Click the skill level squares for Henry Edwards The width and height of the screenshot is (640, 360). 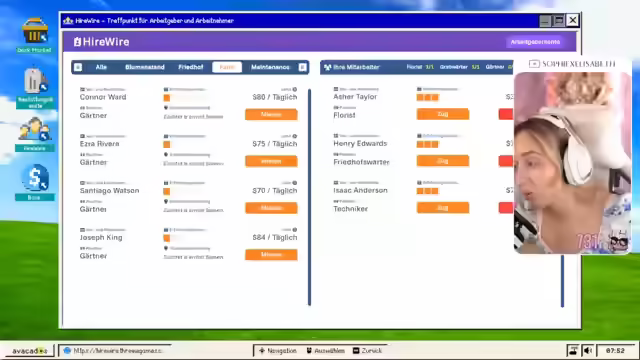pos(427,144)
